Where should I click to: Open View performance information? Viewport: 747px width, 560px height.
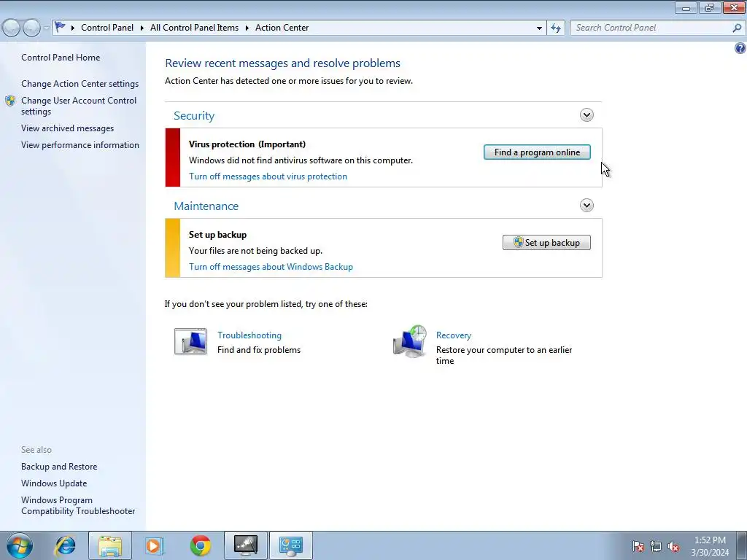pos(80,145)
